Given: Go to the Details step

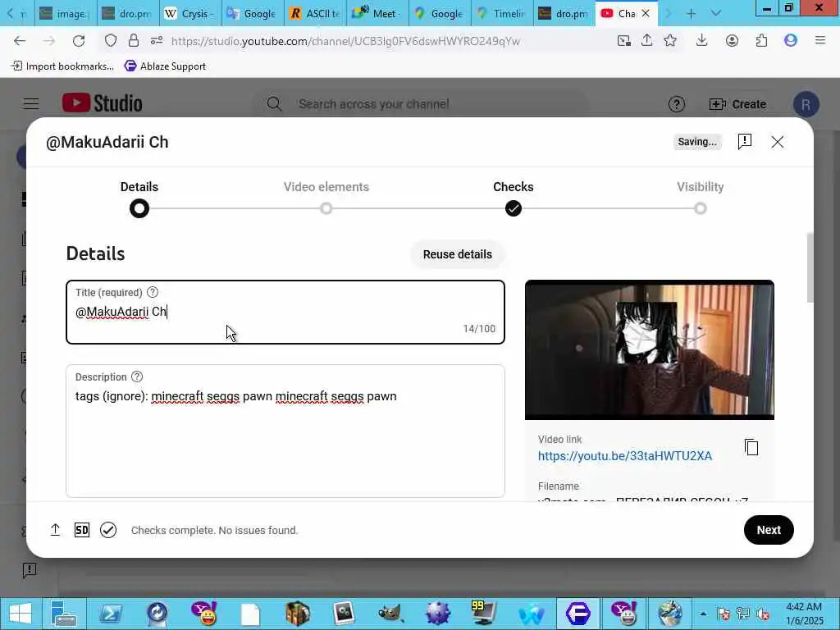Looking at the screenshot, I should pos(139,198).
